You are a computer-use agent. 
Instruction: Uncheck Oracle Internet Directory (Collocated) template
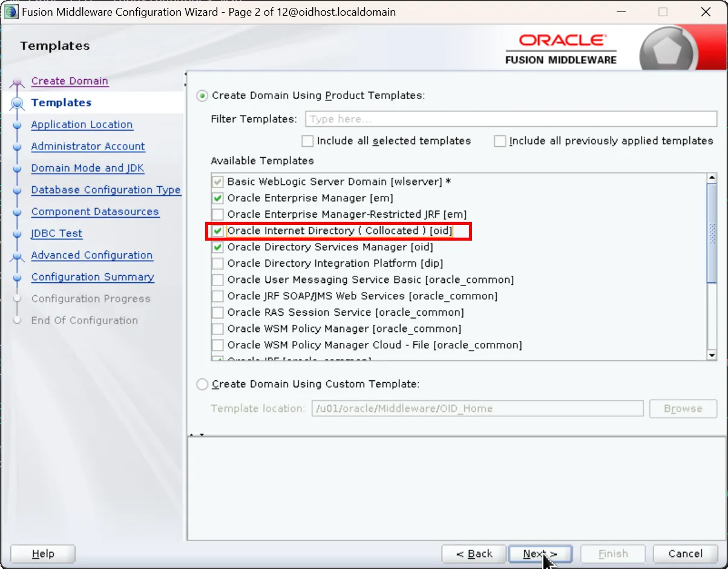click(218, 231)
